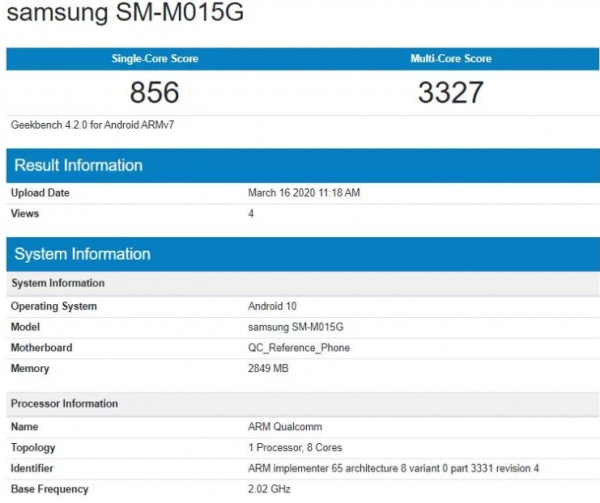Click the Multi-Core Score header

click(x=451, y=59)
